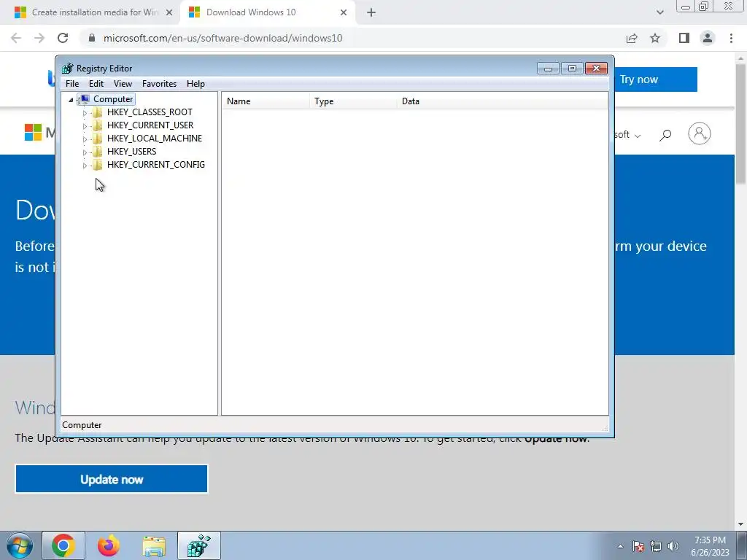Image resolution: width=747 pixels, height=560 pixels.
Task: Select the HKEY_CURRENT_USER key label
Action: point(150,125)
